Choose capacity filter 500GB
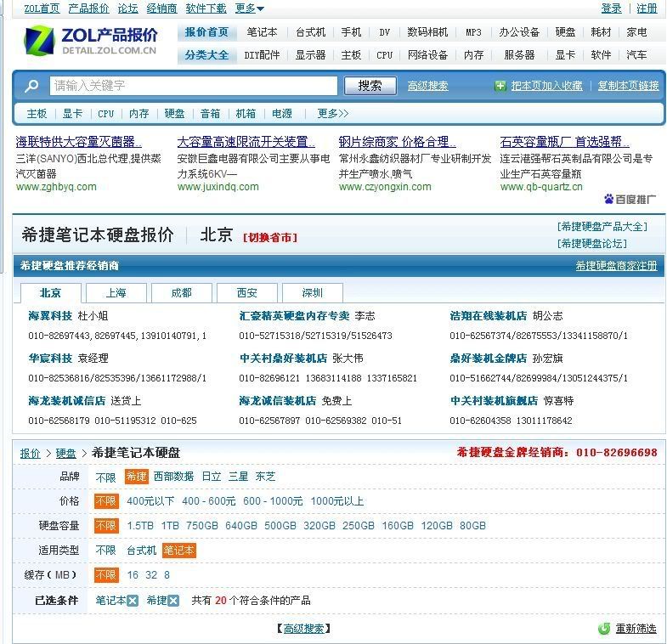Screen dimensions: 667x644 click(280, 526)
